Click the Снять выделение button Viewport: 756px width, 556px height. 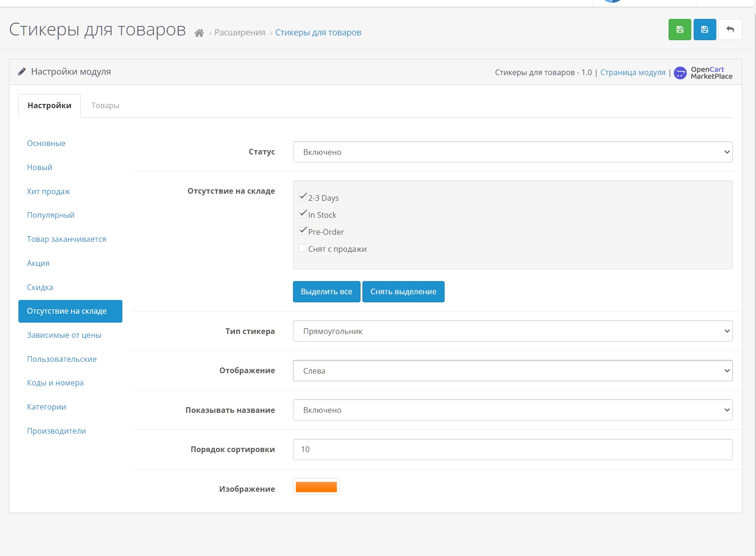point(404,292)
